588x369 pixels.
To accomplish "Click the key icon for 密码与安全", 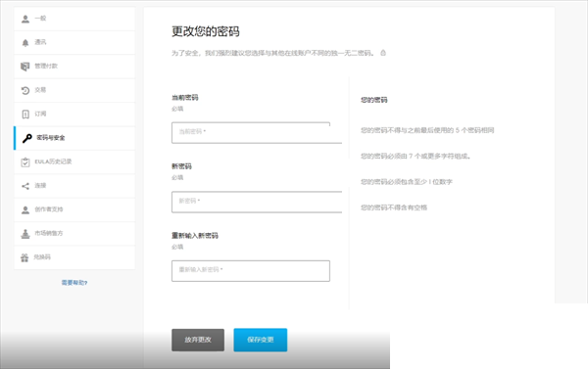I will pos(27,138).
